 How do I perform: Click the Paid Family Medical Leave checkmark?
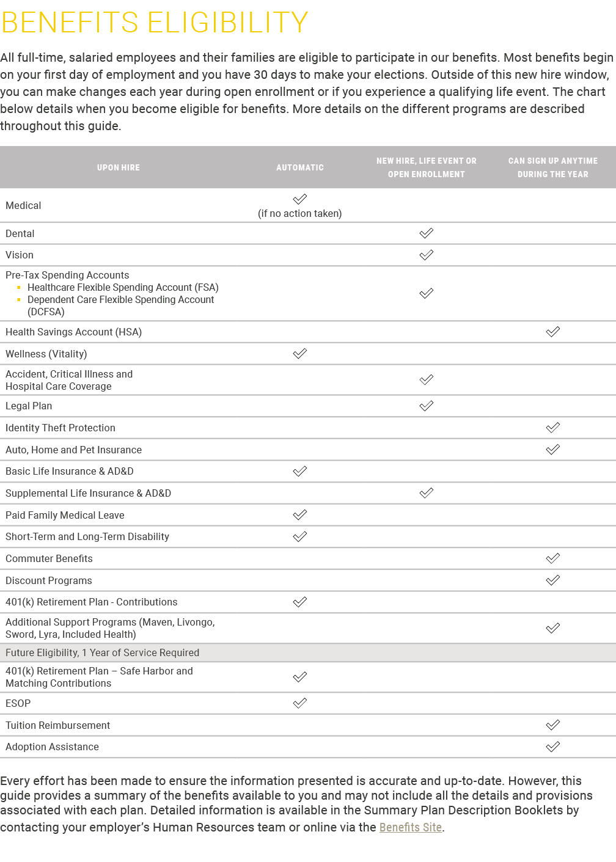point(299,515)
